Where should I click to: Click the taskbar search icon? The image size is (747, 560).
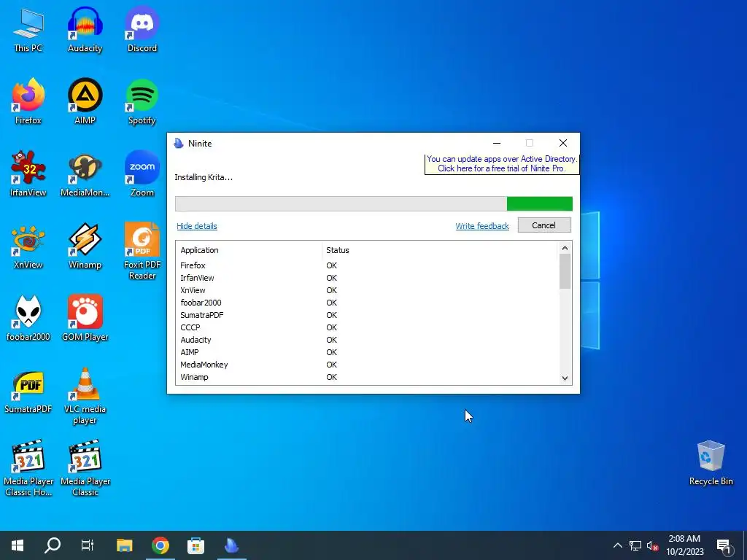point(53,545)
